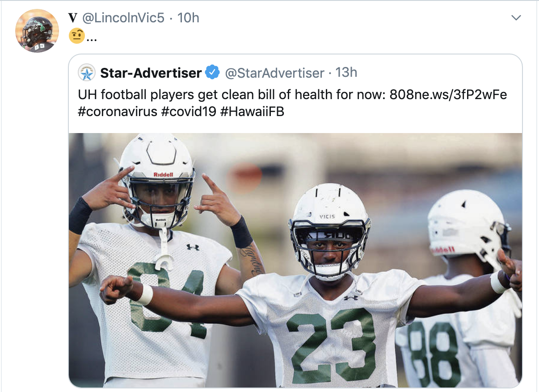Open the @LincolnVic5 handle link
539x392 pixels.
(123, 18)
